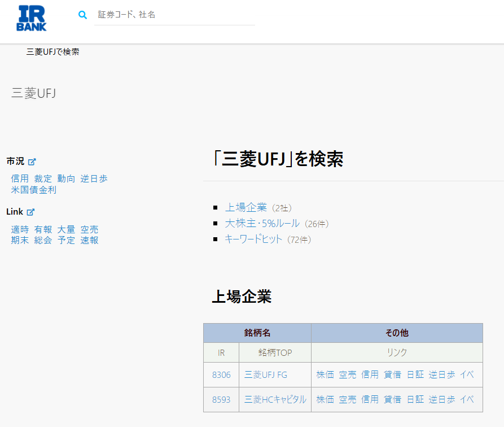
Task: Open 三菱HCキャピタル company page
Action: coord(275,399)
